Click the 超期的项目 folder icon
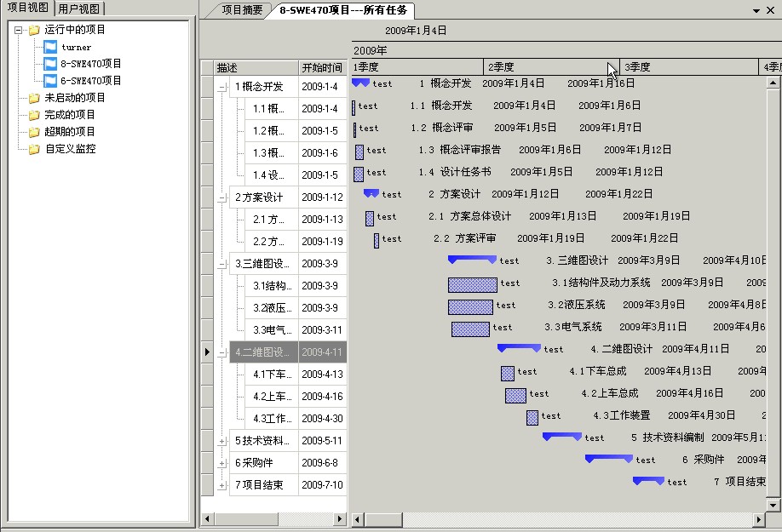The width and height of the screenshot is (782, 532). (34, 132)
